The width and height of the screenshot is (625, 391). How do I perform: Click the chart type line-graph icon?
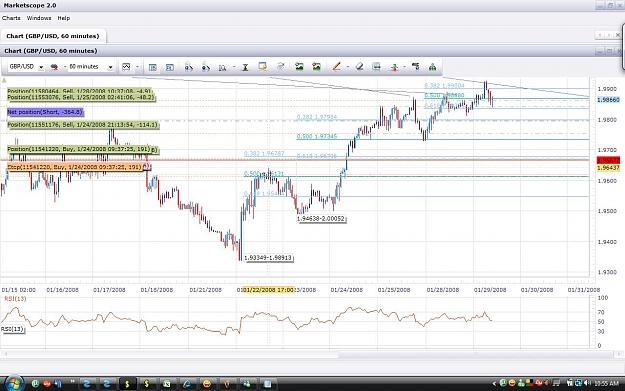pyautogui.click(x=126, y=67)
